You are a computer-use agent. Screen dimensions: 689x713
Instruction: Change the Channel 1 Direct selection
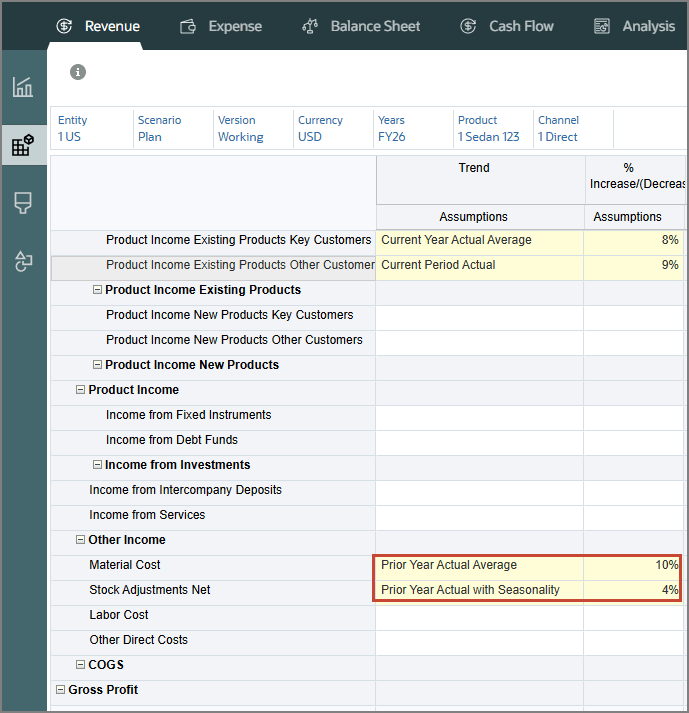[573, 129]
